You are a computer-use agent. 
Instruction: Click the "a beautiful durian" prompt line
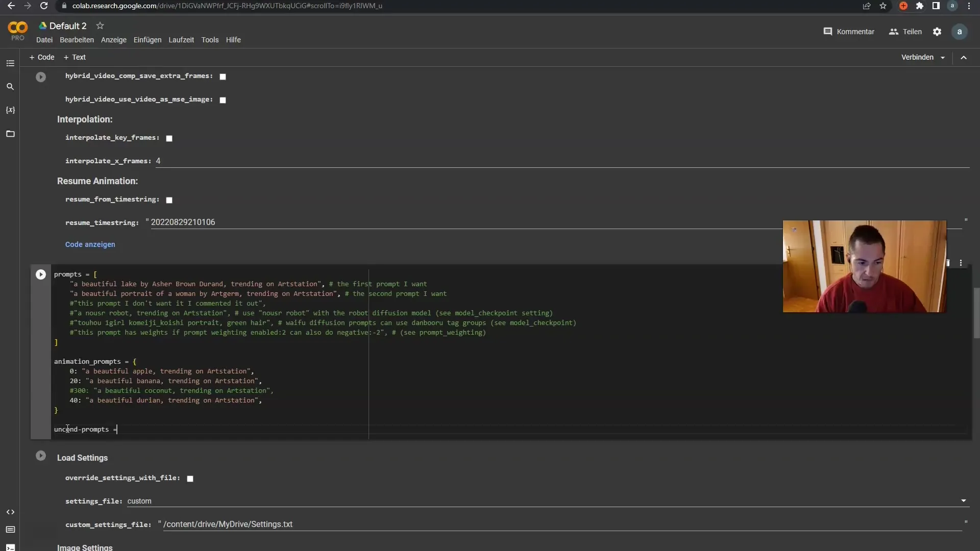[166, 400]
